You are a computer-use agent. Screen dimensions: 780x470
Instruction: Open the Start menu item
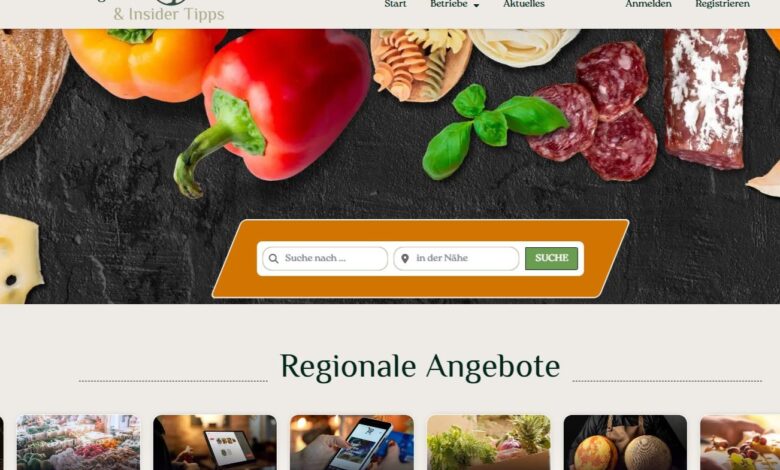(x=395, y=4)
